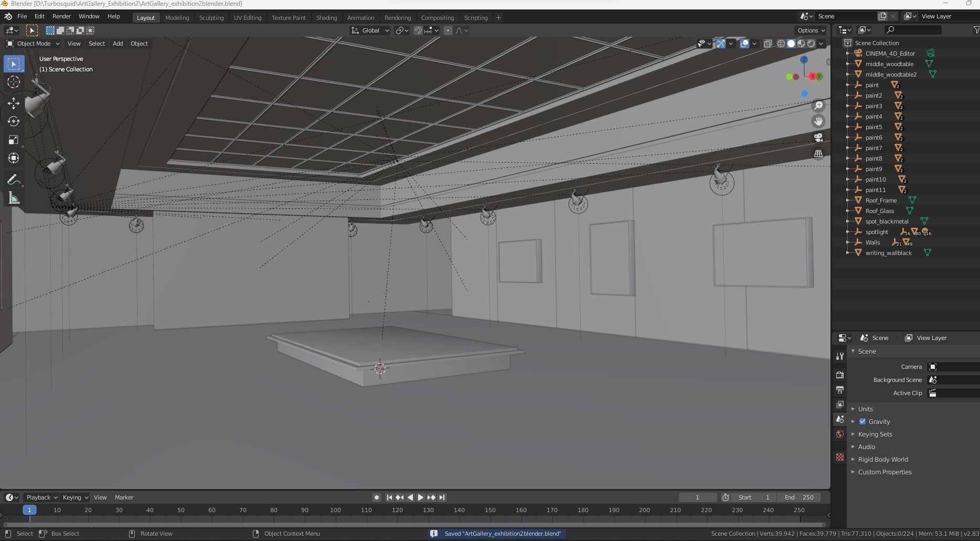Open the timeline Playback menu
980x541 pixels.
[x=41, y=497]
